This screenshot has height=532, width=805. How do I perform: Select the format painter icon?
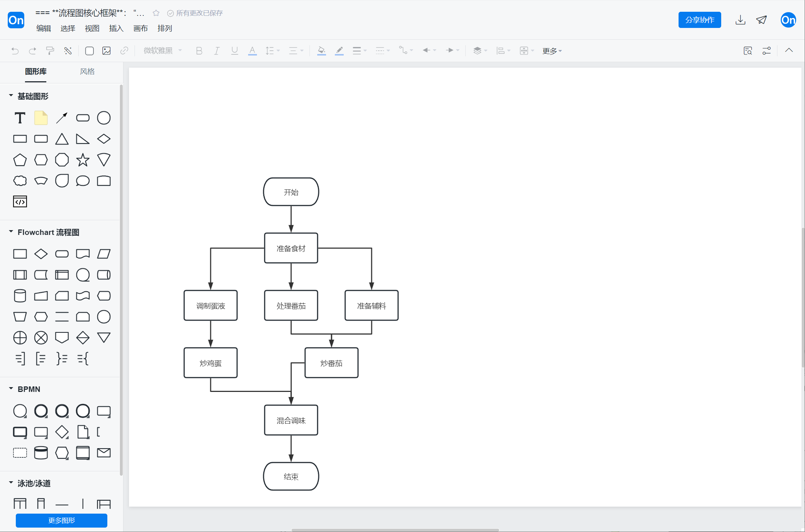click(x=50, y=51)
